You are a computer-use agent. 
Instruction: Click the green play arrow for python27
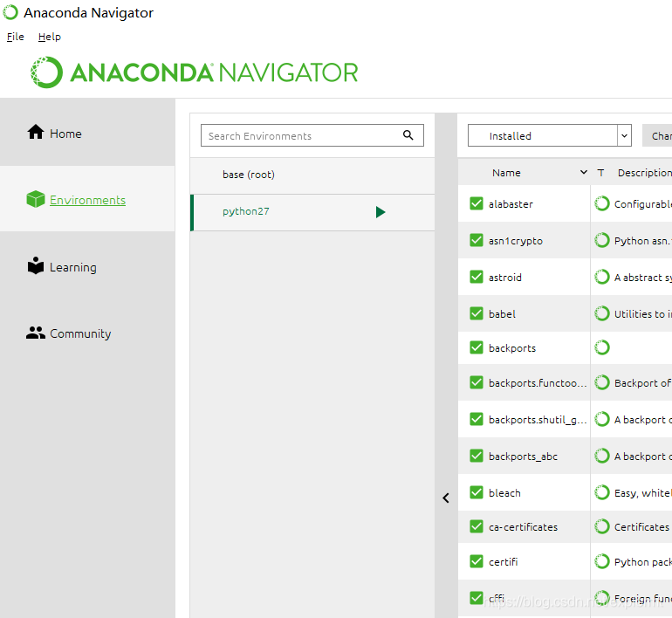(x=381, y=212)
